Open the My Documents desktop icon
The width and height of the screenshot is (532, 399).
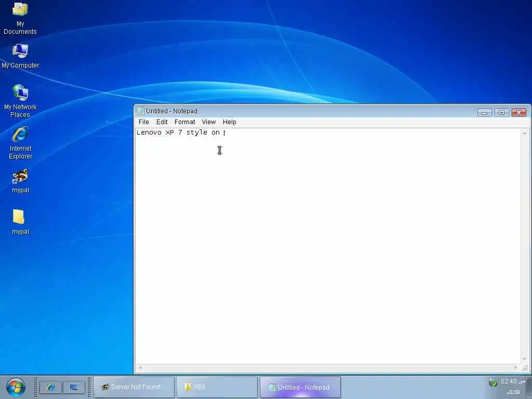pyautogui.click(x=20, y=19)
